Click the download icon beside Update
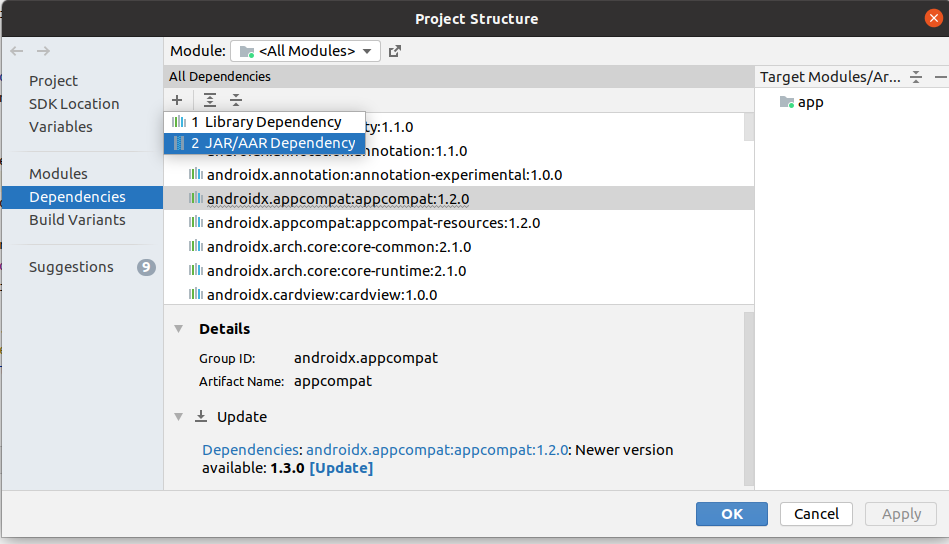 [x=201, y=416]
